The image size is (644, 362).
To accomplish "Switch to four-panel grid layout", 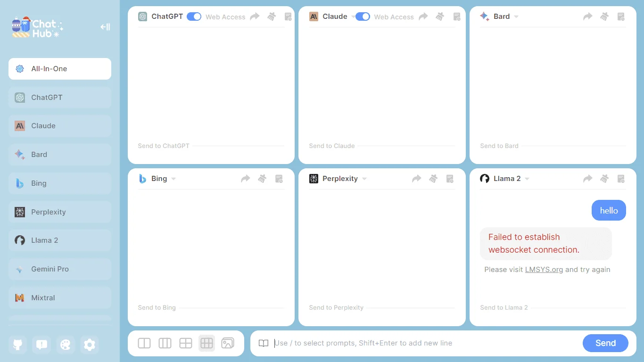I will click(186, 343).
